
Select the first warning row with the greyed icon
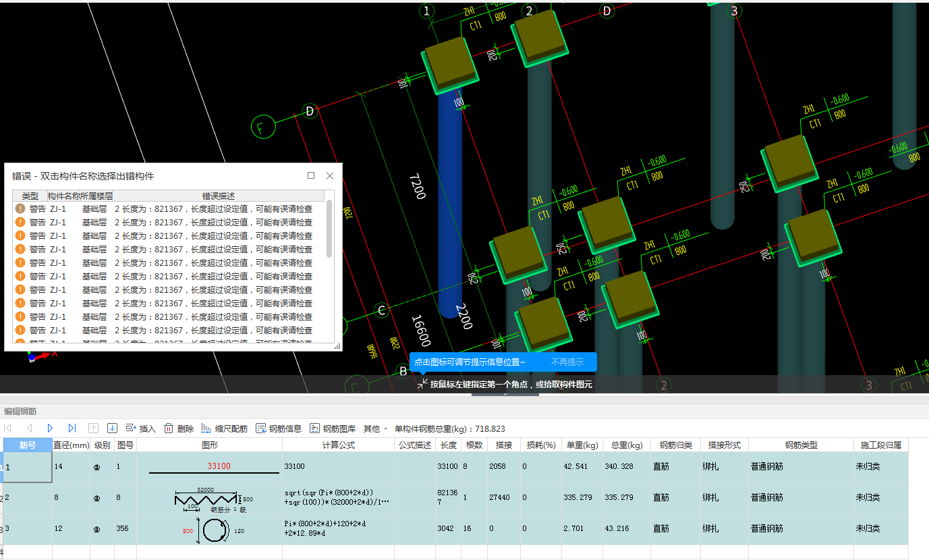pos(169,208)
